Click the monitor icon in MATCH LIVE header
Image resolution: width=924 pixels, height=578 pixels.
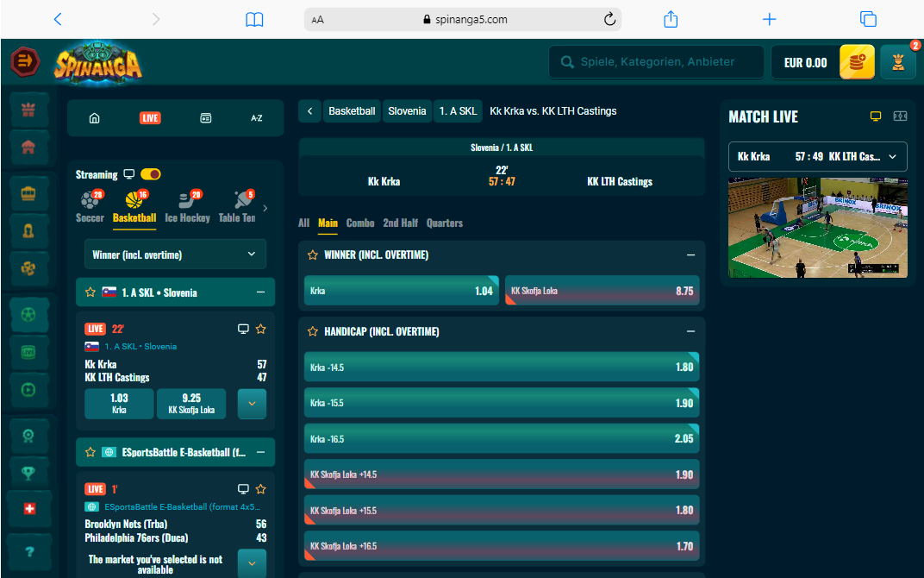876,116
